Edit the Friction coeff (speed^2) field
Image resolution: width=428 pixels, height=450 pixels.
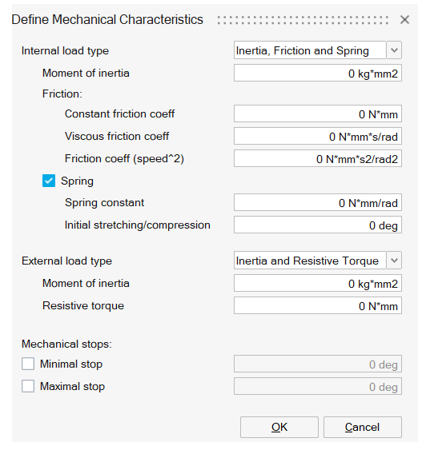pyautogui.click(x=318, y=158)
